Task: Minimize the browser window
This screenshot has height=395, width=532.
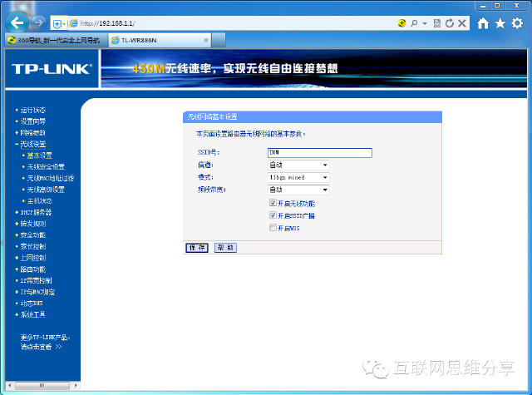Action: point(483,6)
